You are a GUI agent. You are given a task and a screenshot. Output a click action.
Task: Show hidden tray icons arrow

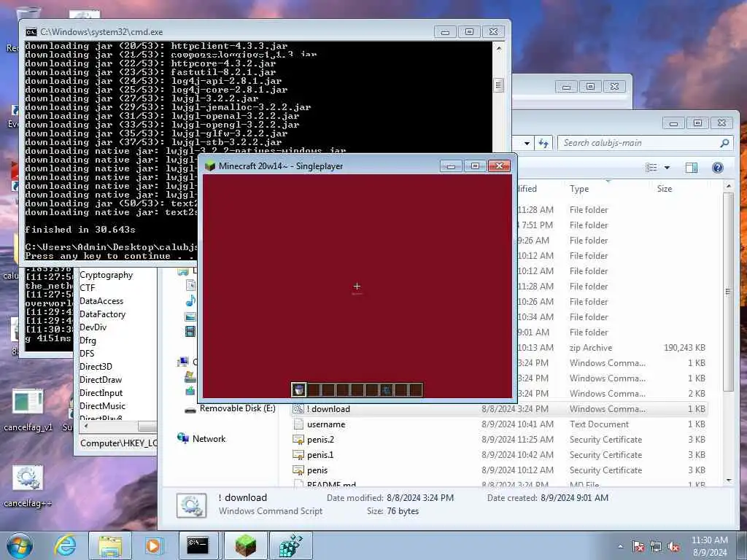tap(620, 547)
